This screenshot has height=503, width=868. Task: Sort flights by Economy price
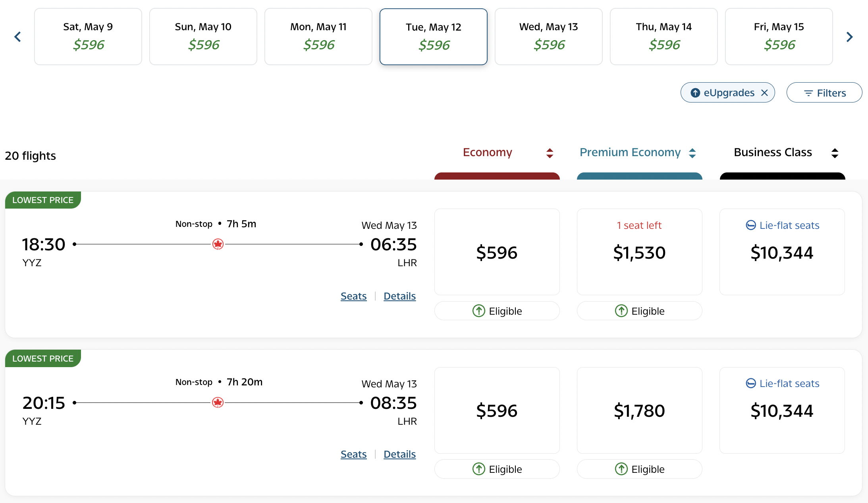pos(550,153)
